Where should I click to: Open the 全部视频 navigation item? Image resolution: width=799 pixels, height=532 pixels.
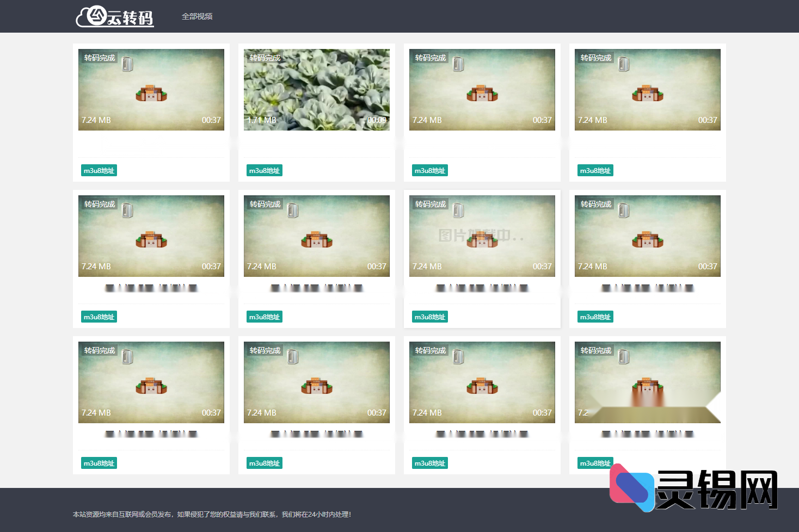197,16
